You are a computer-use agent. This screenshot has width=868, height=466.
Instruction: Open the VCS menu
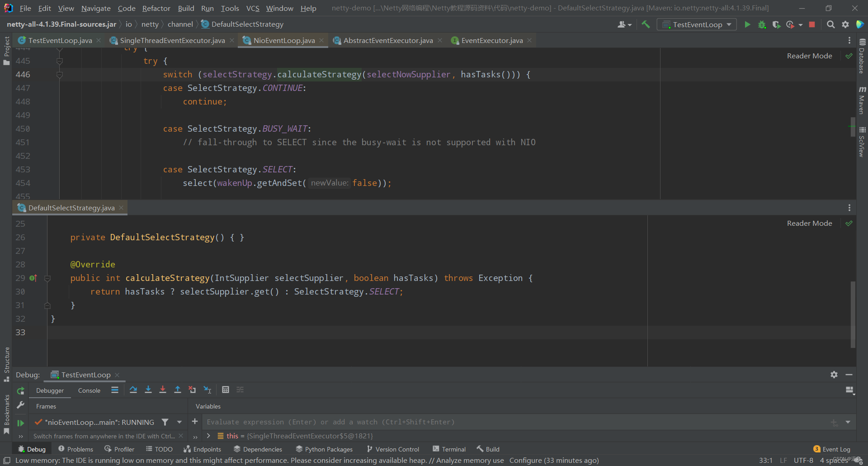253,8
